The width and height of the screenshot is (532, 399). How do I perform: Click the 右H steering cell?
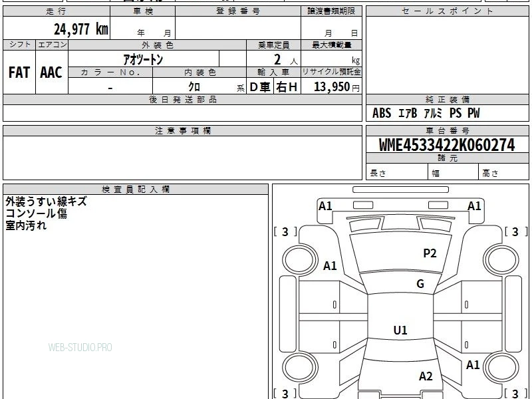pyautogui.click(x=287, y=87)
